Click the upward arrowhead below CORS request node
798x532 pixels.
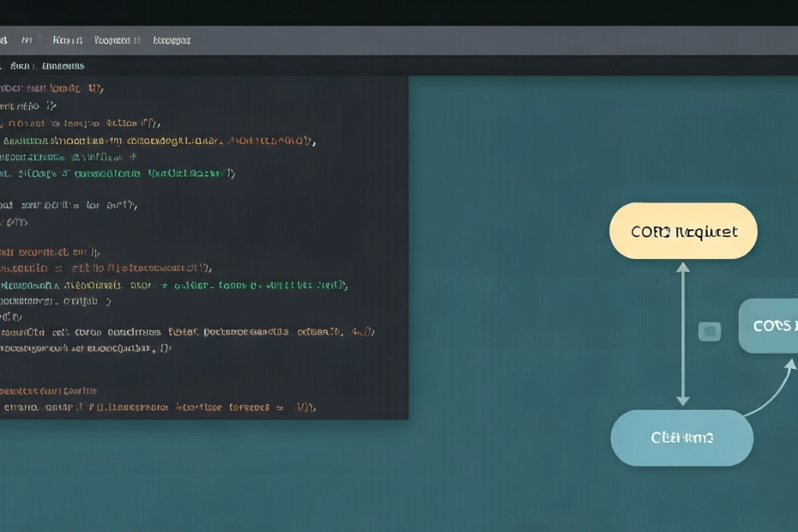coord(683,268)
